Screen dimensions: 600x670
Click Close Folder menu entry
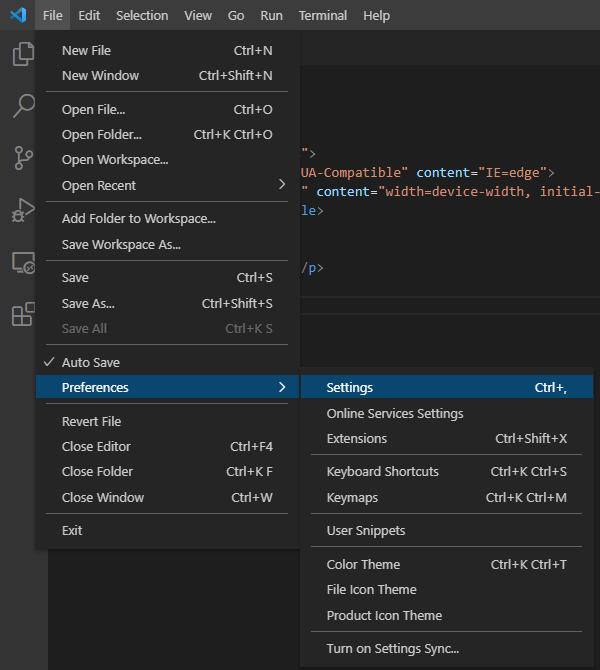167,472
